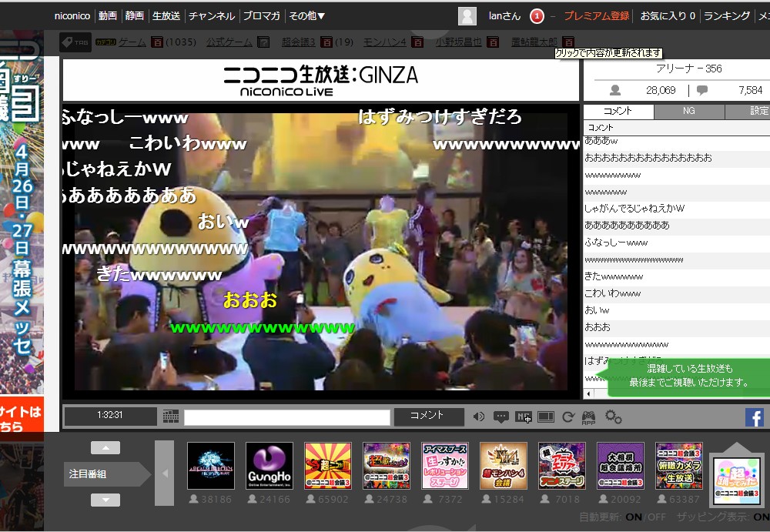Click the 28,069 viewer count
This screenshot has height=532, width=770.
(661, 90)
